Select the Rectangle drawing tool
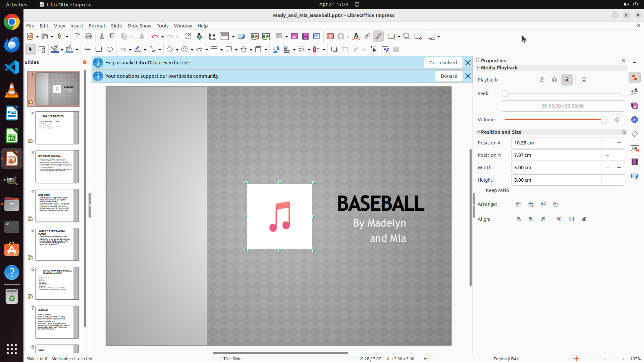The image size is (644, 362). pos(99,50)
